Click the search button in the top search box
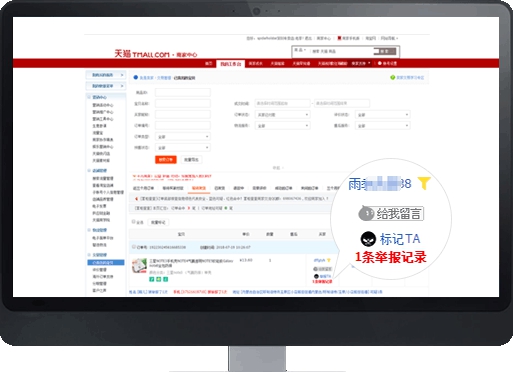513x372 pixels. (384, 51)
